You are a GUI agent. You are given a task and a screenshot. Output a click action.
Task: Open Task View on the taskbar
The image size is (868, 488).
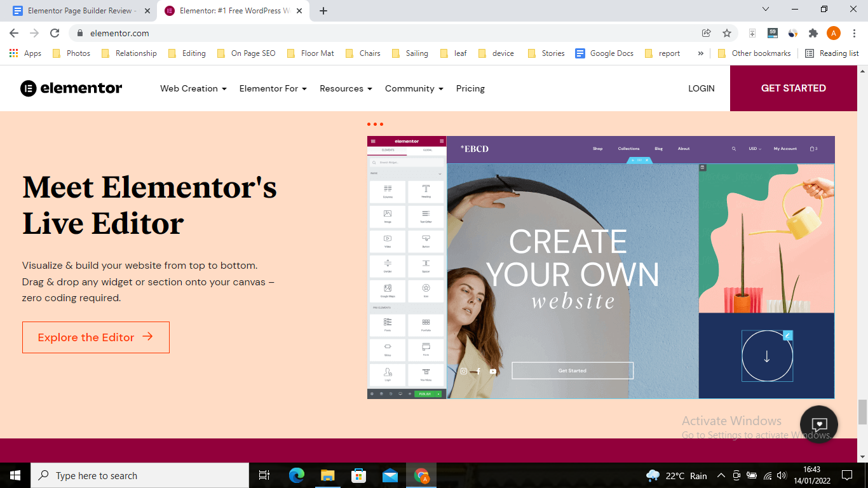click(264, 475)
